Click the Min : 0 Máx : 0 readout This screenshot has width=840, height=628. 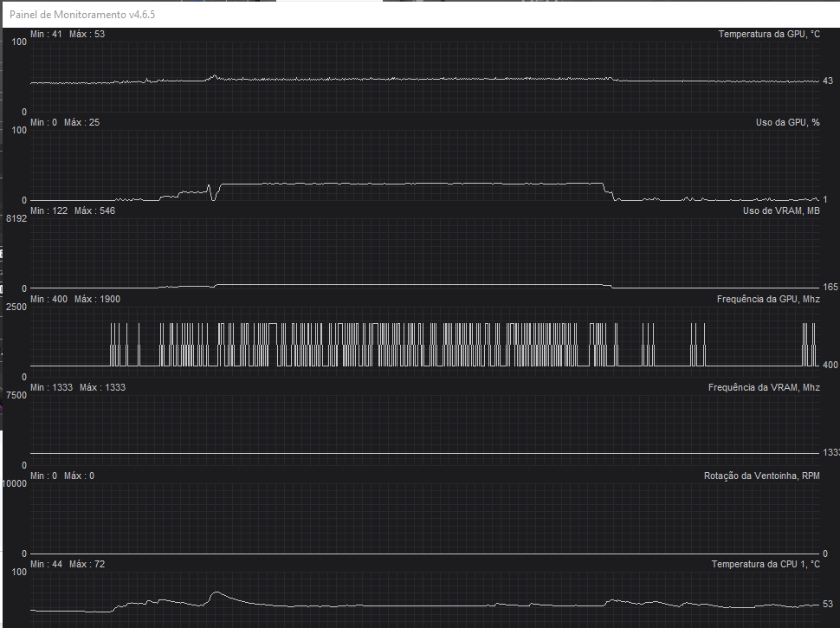62,476
